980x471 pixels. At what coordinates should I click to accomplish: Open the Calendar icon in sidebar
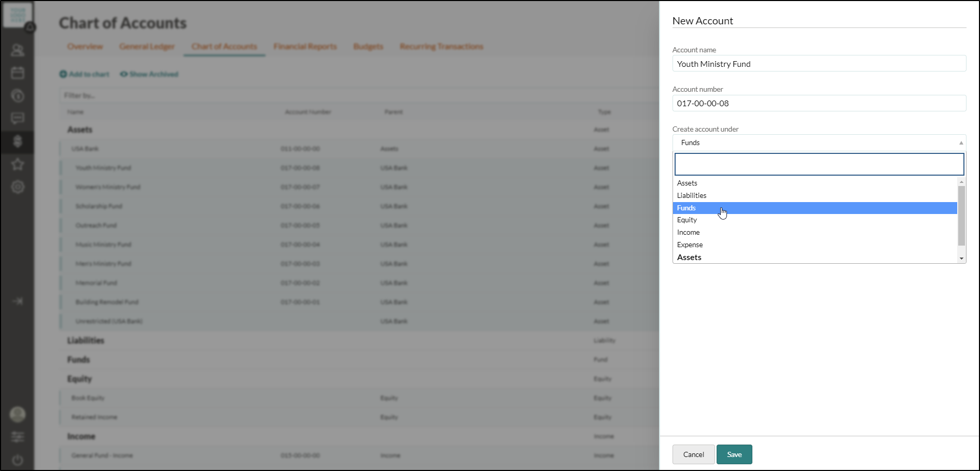[18, 73]
